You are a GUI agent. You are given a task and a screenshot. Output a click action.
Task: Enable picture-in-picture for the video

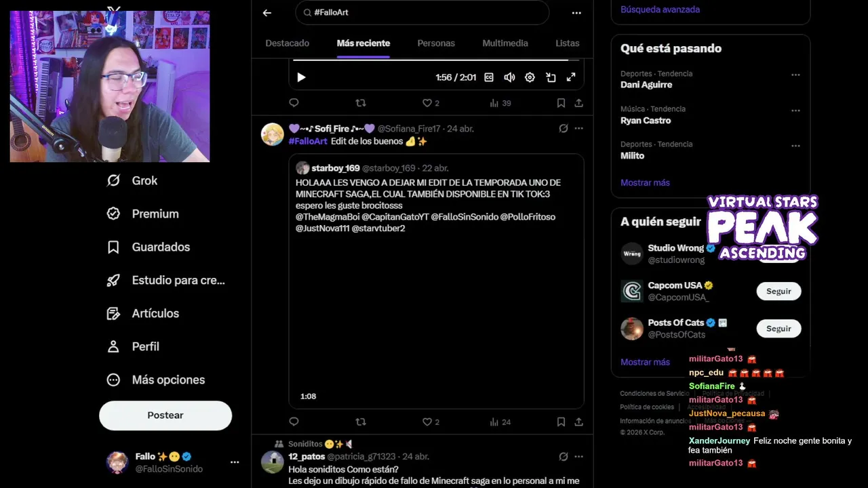551,77
